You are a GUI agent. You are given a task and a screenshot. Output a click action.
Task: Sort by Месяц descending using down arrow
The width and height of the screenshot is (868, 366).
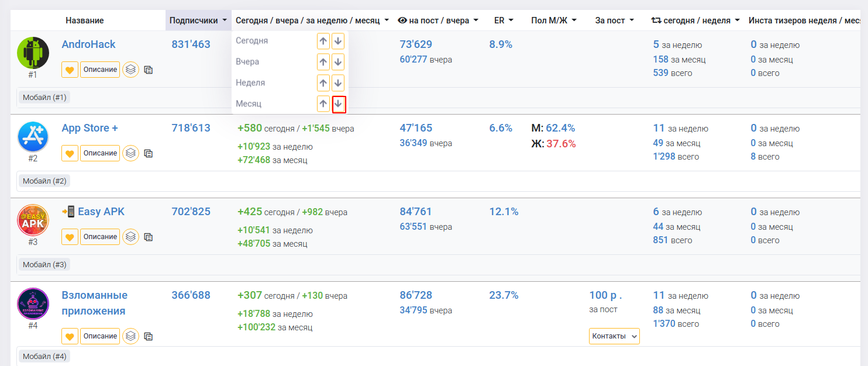point(339,104)
